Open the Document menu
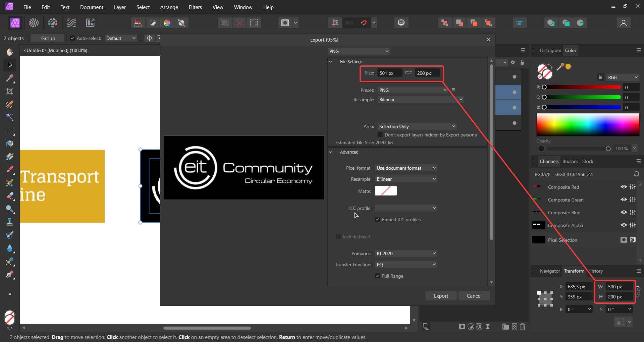Image resolution: width=644 pixels, height=342 pixels. 92,7
